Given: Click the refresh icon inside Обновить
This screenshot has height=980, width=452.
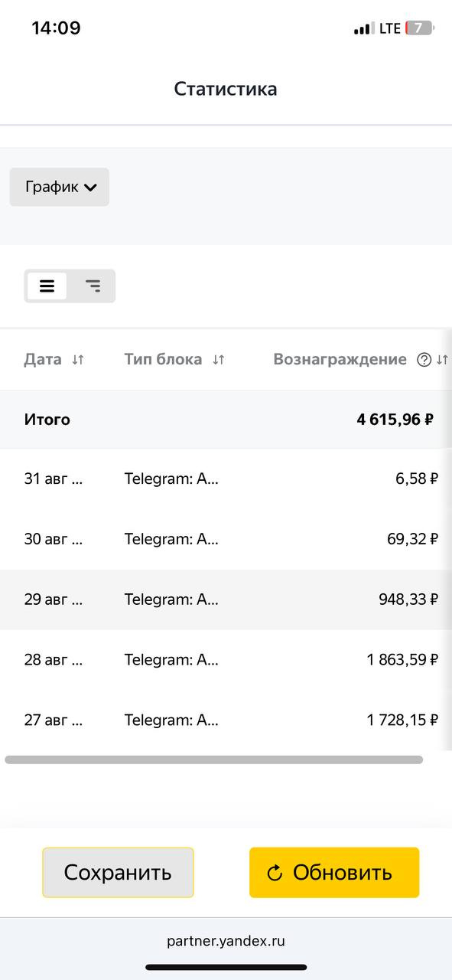Looking at the screenshot, I should click(x=275, y=873).
